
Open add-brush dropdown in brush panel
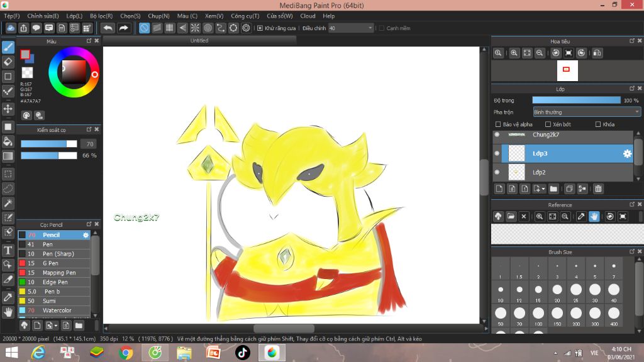click(x=56, y=326)
